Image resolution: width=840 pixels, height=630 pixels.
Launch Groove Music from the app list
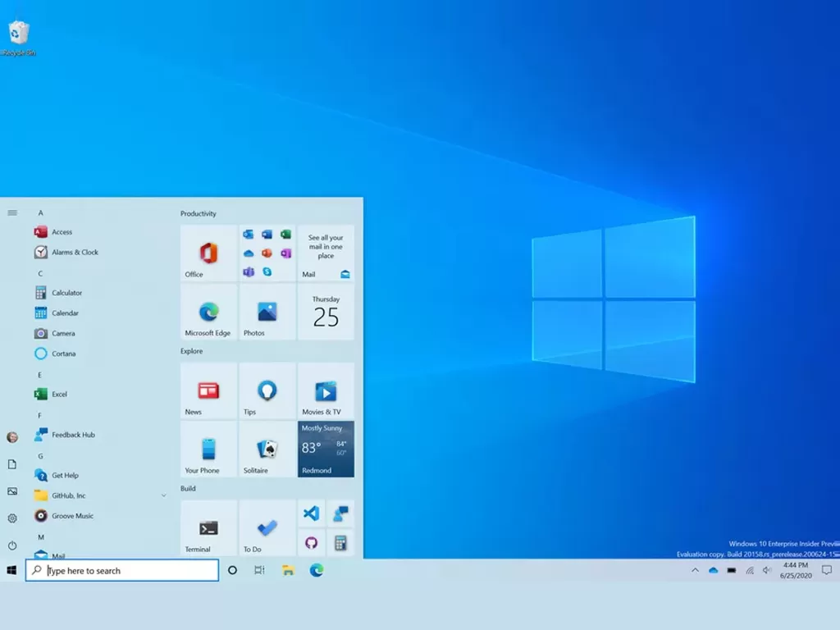click(99, 517)
